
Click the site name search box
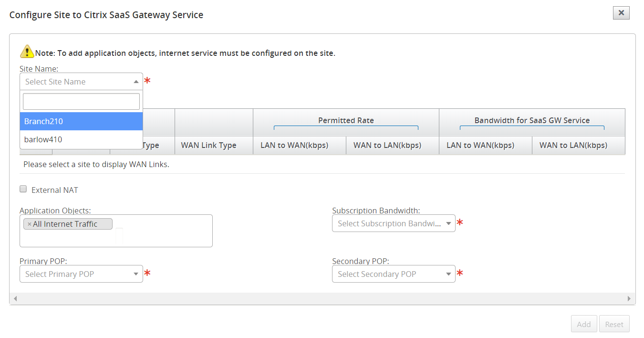point(81,101)
